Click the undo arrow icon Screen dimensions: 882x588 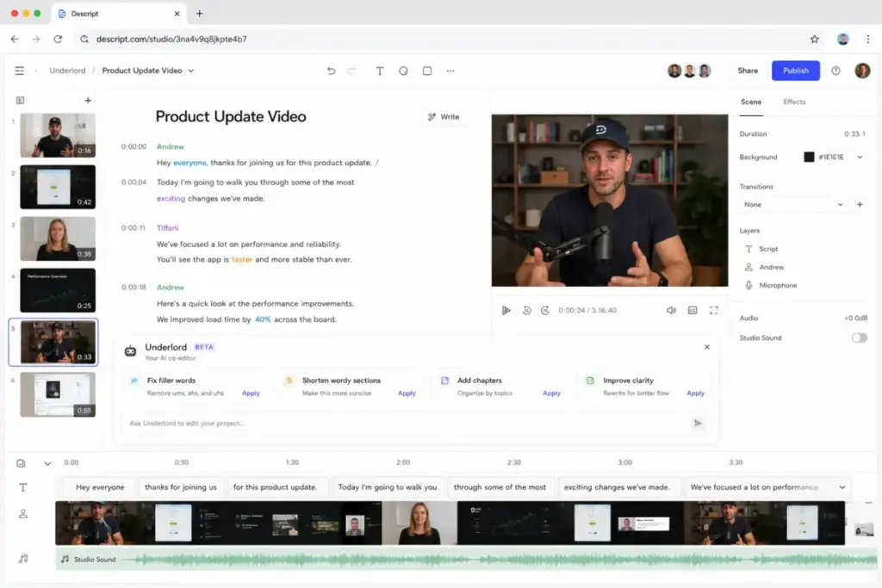(x=331, y=71)
